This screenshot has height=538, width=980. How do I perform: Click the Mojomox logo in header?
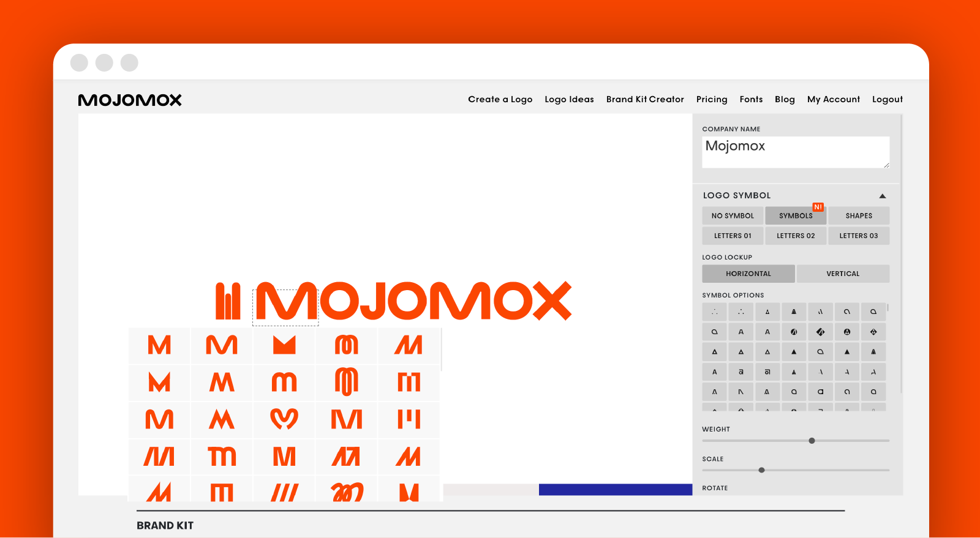(x=130, y=100)
